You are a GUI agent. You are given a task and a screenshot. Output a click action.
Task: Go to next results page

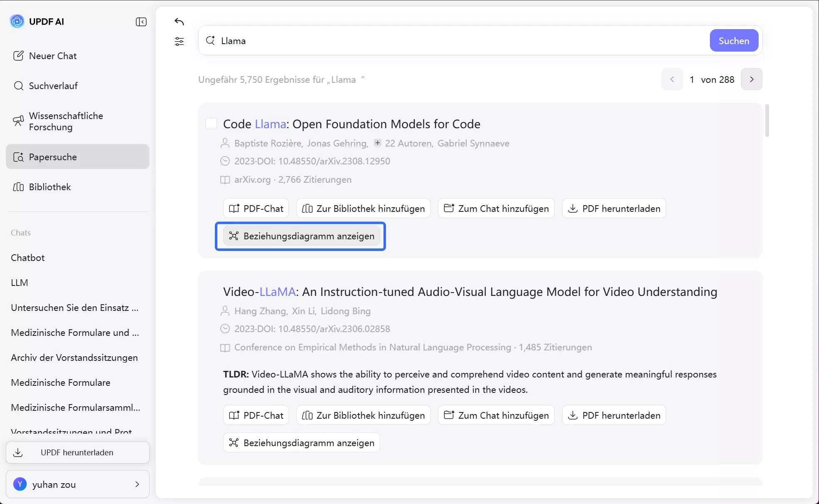point(752,79)
